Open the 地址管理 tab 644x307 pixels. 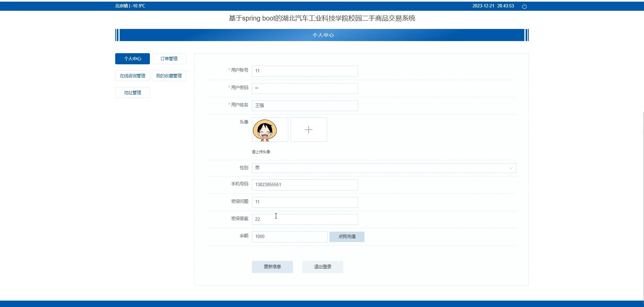pos(132,93)
